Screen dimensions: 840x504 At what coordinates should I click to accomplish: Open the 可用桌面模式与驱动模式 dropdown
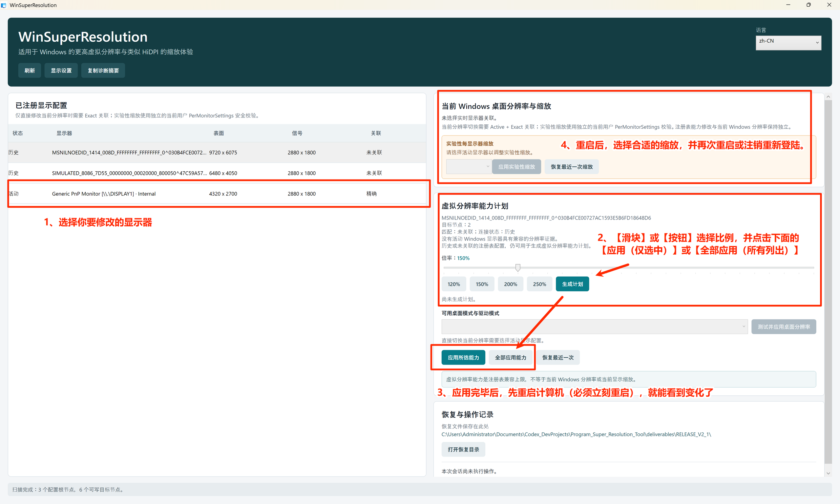click(595, 326)
